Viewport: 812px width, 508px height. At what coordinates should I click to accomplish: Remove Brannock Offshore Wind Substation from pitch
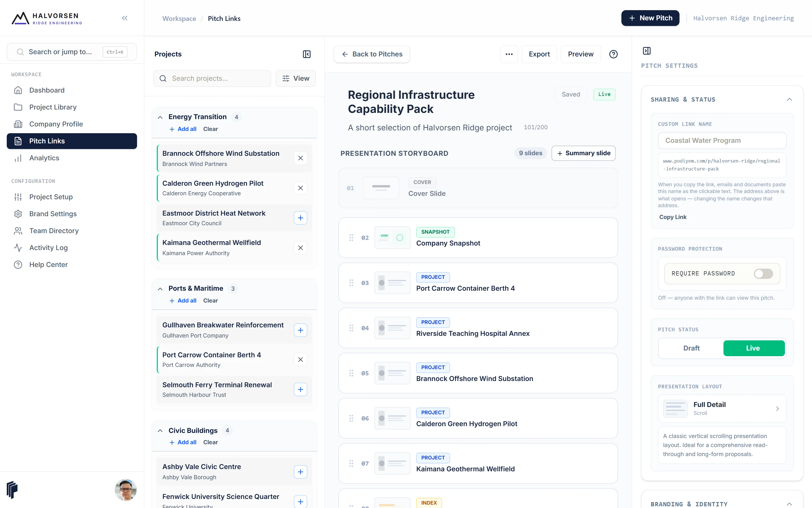click(300, 158)
